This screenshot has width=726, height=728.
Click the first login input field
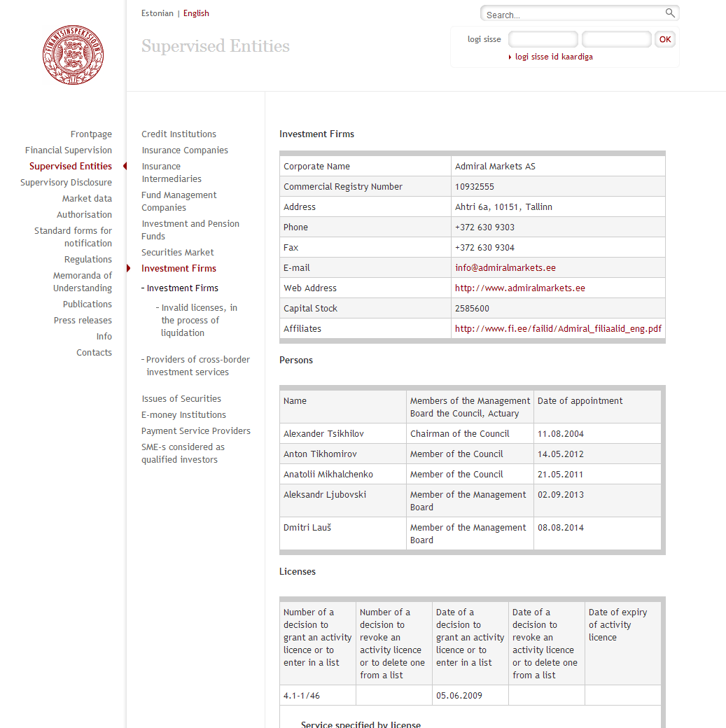(x=543, y=39)
